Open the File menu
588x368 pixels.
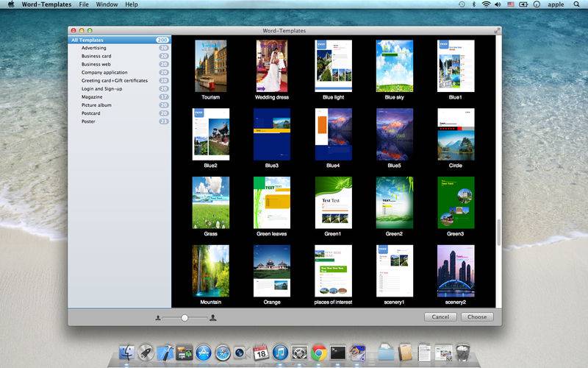pyautogui.click(x=84, y=4)
